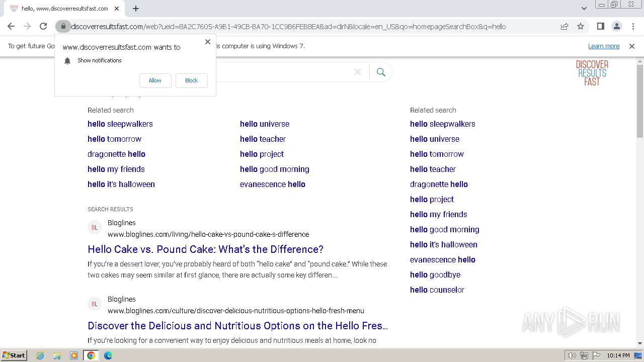Open tab search dropdown arrow

584,9
